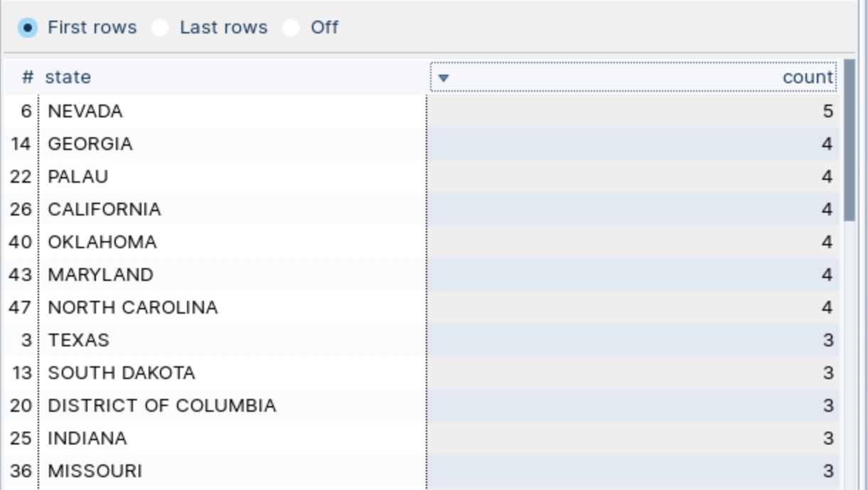Select the NEVADA row

(85, 111)
